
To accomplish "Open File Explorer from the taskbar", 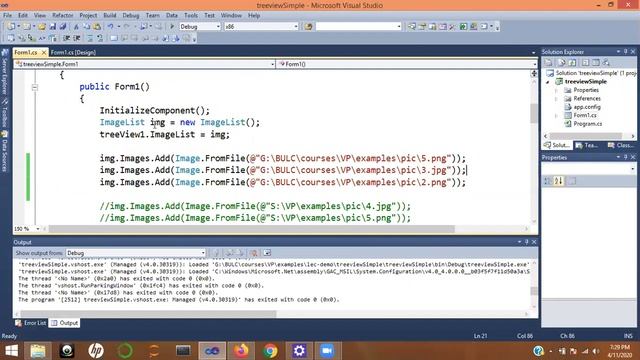I will pyautogui.click(x=38, y=351).
